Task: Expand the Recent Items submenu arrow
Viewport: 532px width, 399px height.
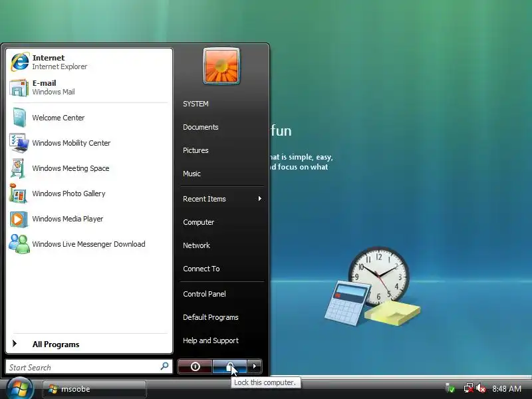Action: 260,198
